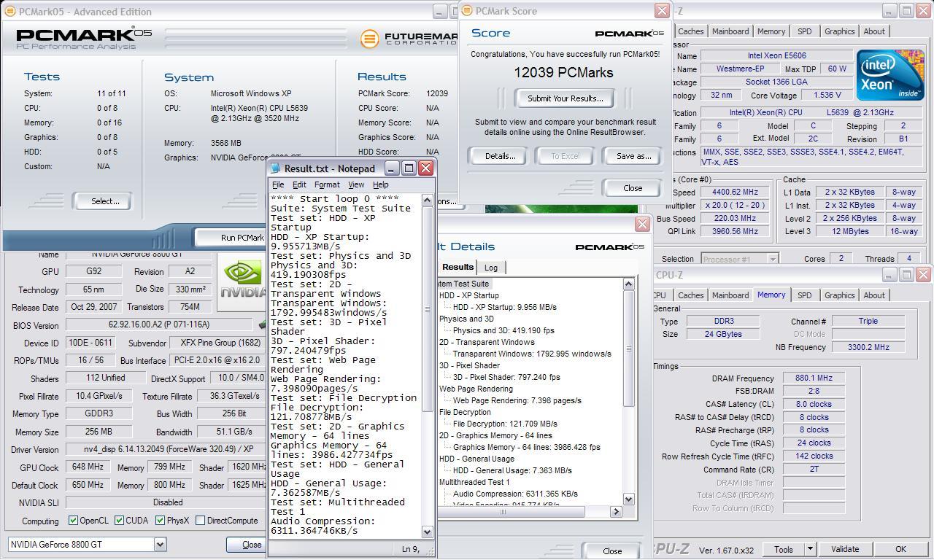934x560 pixels.
Task: Minimize the Result.txt Notepad window
Action: tap(392, 168)
